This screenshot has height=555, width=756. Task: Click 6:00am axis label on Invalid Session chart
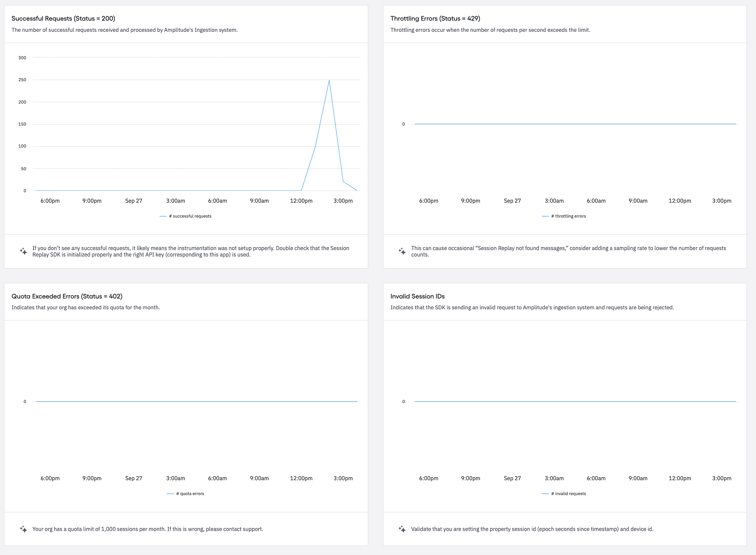click(596, 478)
